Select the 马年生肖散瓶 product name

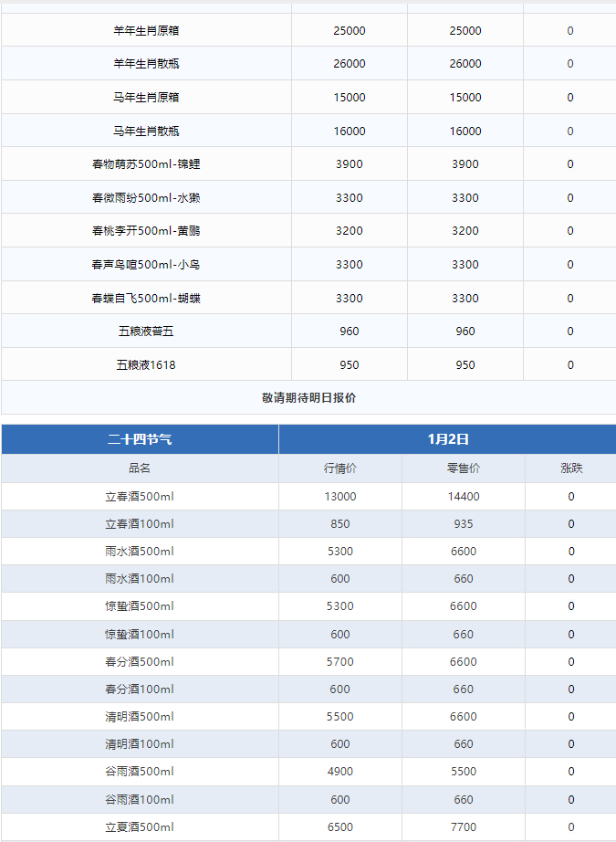146,131
